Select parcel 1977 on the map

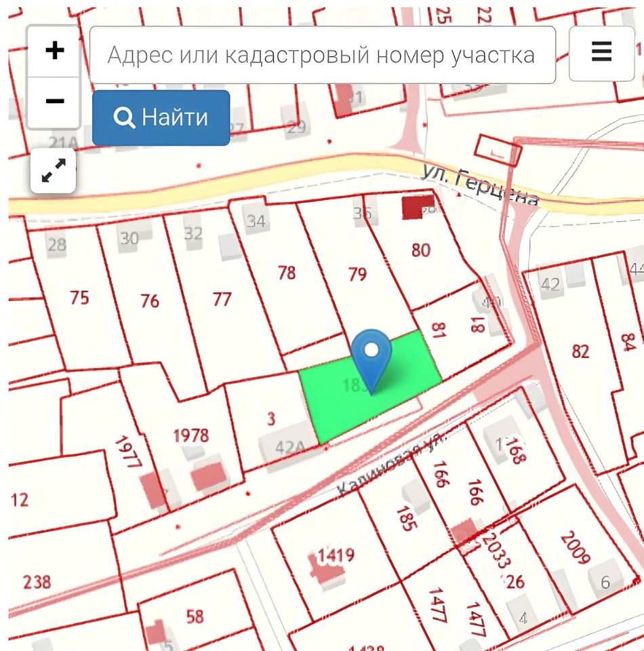pyautogui.click(x=128, y=452)
